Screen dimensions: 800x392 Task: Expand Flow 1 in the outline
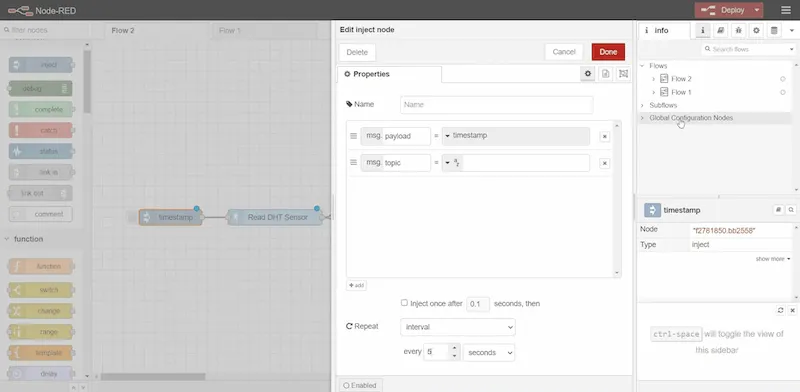[654, 92]
